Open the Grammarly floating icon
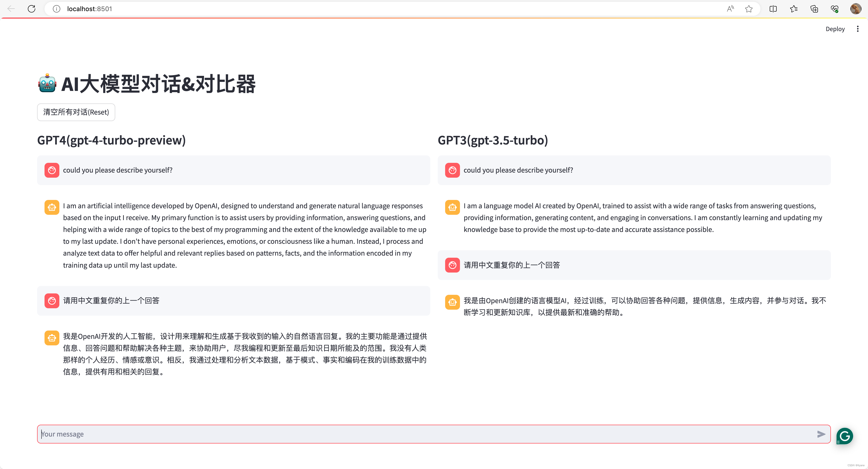Screen dimensions: 868x469 click(844, 436)
